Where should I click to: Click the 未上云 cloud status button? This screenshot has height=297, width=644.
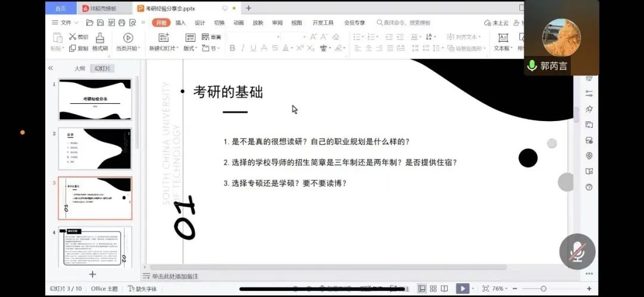pyautogui.click(x=496, y=23)
